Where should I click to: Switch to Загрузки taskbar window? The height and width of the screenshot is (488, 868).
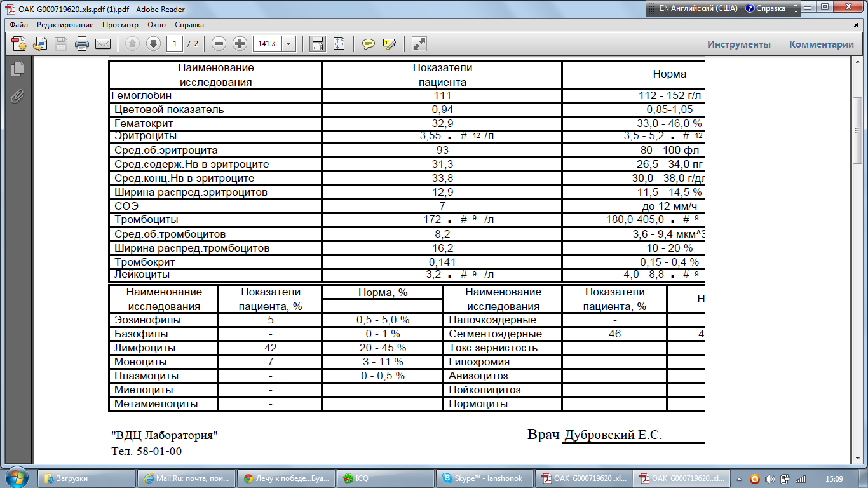(x=88, y=478)
